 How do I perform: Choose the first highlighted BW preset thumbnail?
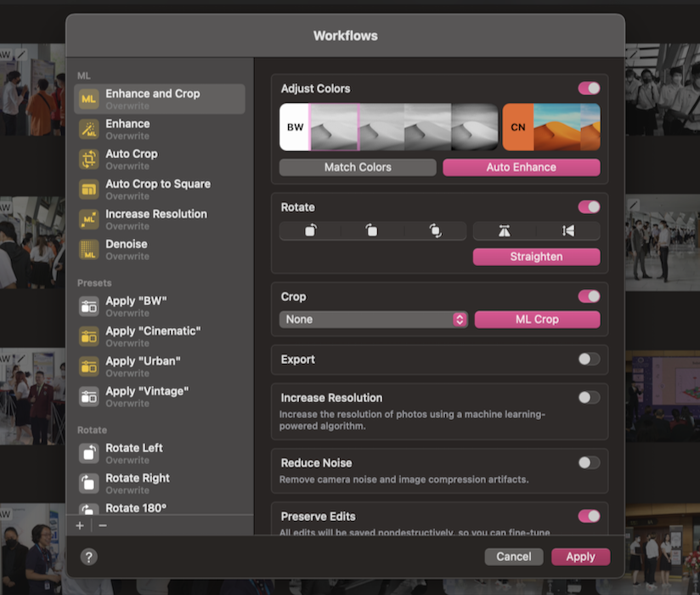point(334,127)
